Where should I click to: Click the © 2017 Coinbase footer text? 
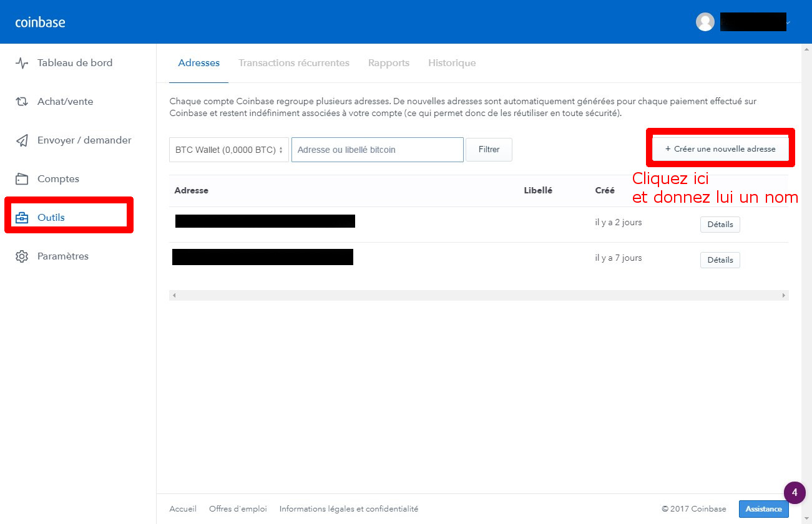694,509
